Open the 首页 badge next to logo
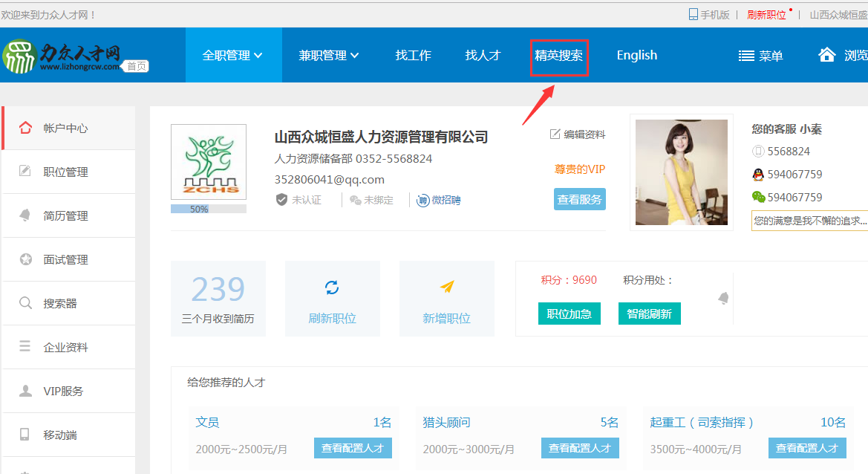The image size is (868, 474). [x=136, y=66]
